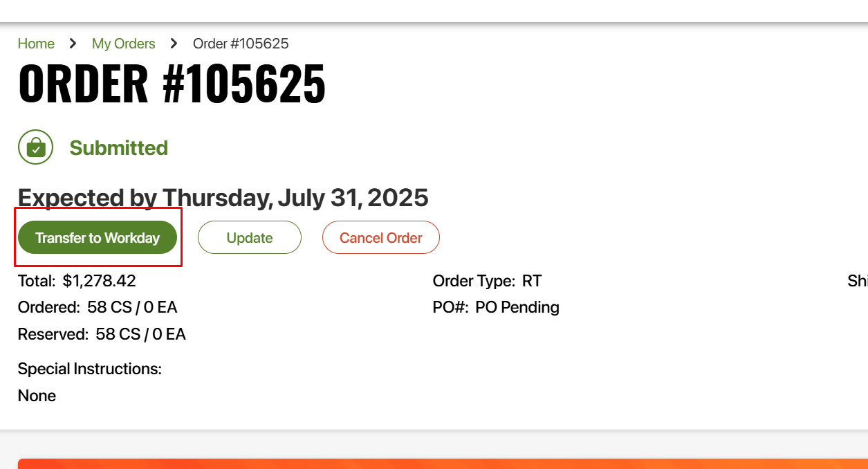This screenshot has width=868, height=469.
Task: Click the Submitted shopping bag status icon
Action: (35, 147)
